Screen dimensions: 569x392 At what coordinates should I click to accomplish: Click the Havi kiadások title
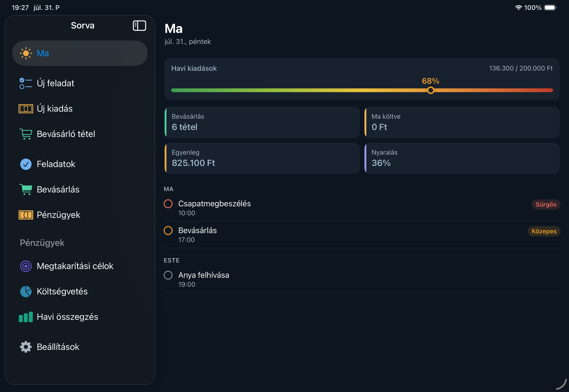click(x=194, y=68)
